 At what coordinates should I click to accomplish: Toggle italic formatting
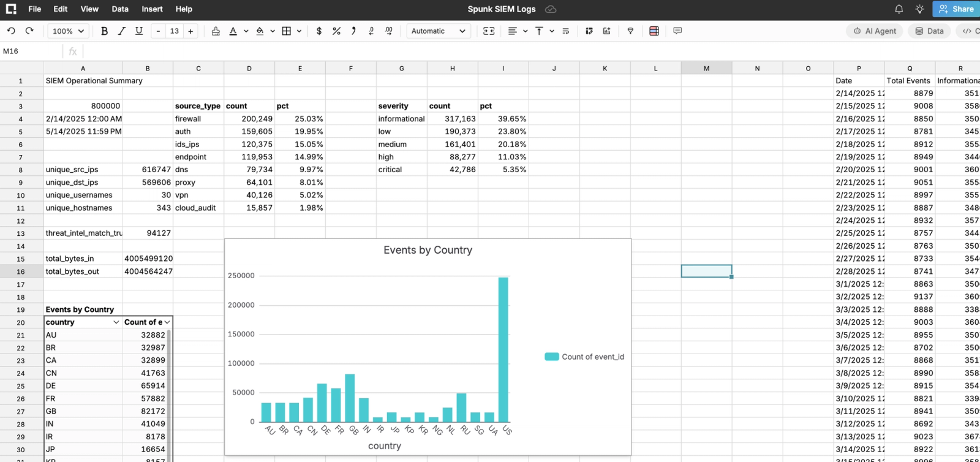(x=121, y=31)
